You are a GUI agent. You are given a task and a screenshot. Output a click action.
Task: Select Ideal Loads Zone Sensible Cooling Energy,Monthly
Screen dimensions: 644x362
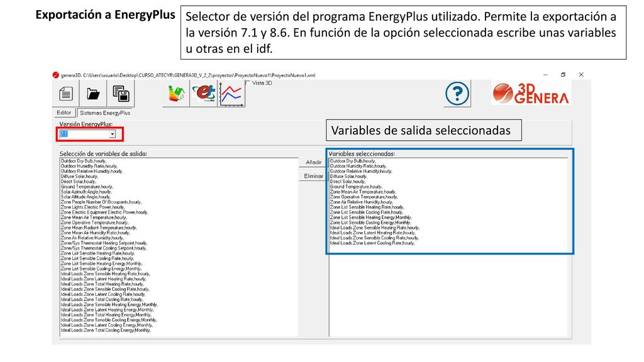point(109,320)
